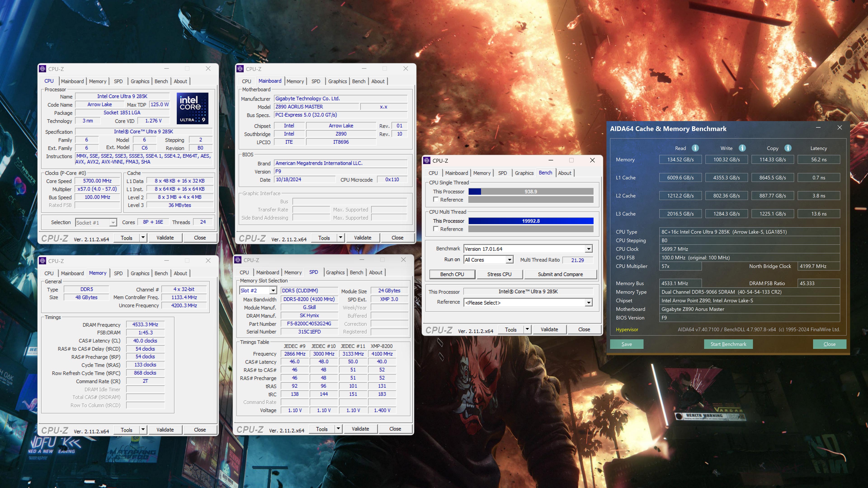868x488 pixels.
Task: Switch to Mainboard tab in CPU window
Action: point(72,81)
